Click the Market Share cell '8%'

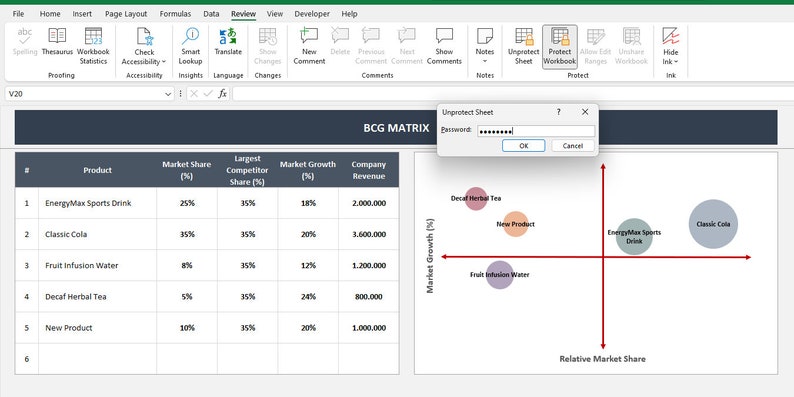point(187,265)
